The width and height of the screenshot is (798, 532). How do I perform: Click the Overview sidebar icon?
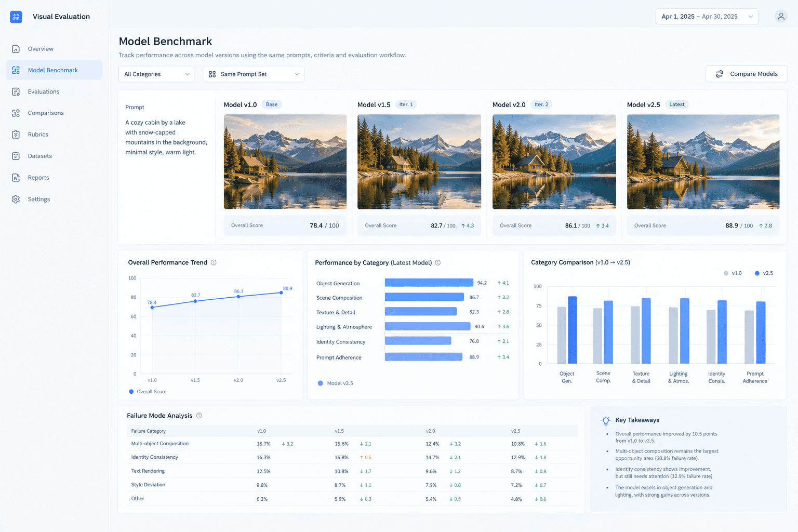(x=16, y=49)
